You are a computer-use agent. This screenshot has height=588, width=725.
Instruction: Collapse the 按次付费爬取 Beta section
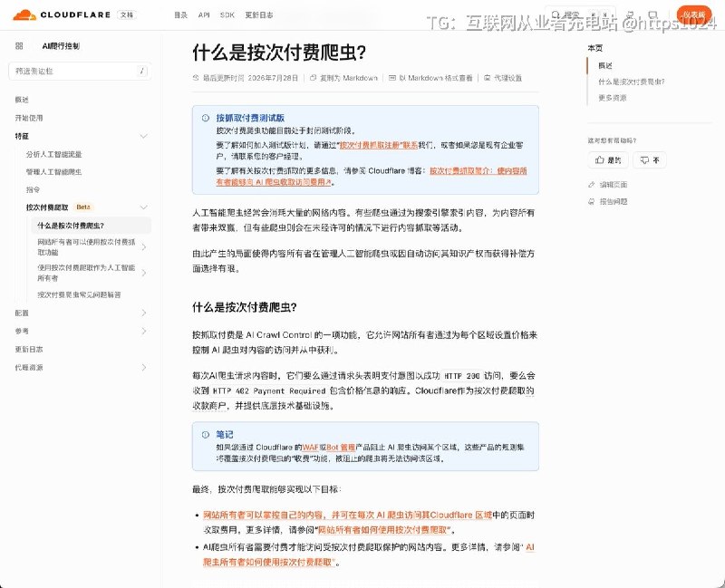pos(144,207)
